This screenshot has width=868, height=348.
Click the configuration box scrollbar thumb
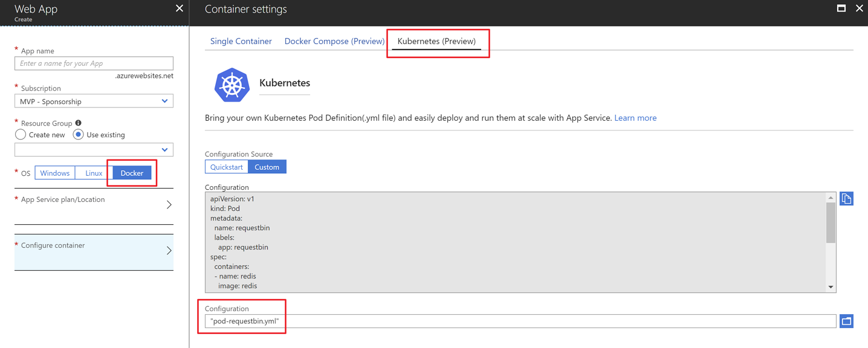(831, 222)
